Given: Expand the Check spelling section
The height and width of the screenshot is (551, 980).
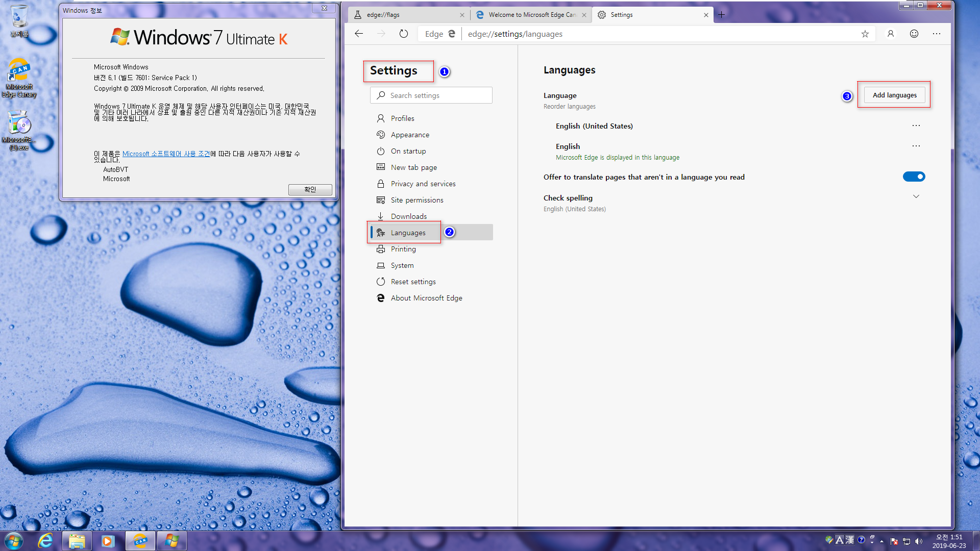Looking at the screenshot, I should pyautogui.click(x=917, y=197).
